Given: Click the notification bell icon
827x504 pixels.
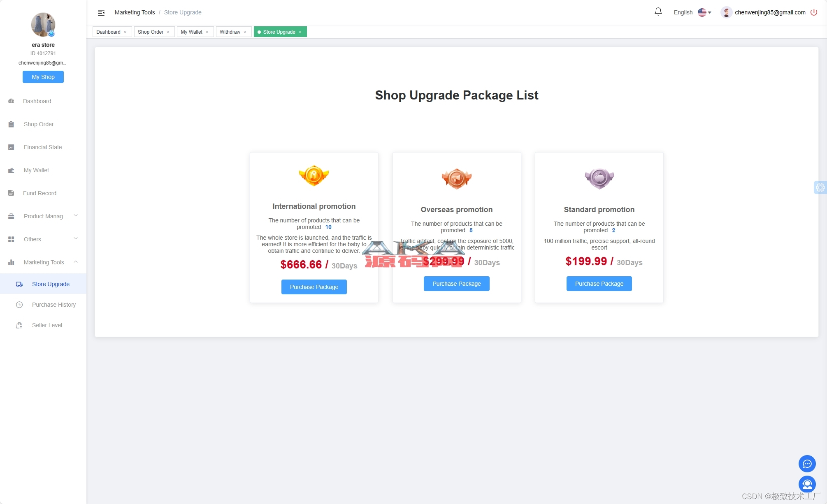Looking at the screenshot, I should point(658,12).
